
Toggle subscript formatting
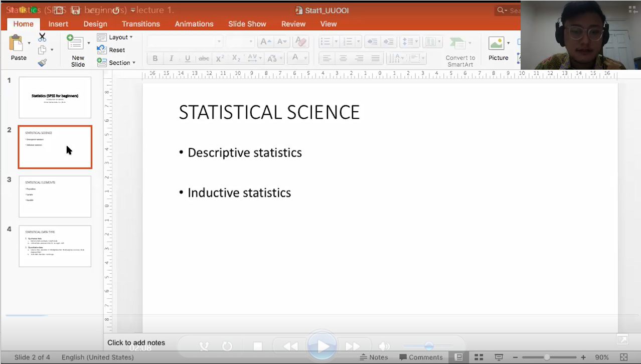tap(236, 58)
